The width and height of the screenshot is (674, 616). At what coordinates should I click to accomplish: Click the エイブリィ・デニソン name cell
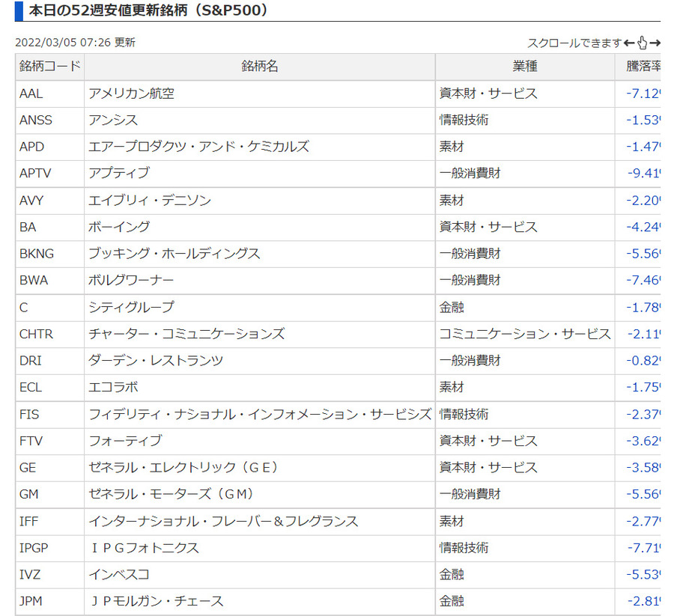260,201
